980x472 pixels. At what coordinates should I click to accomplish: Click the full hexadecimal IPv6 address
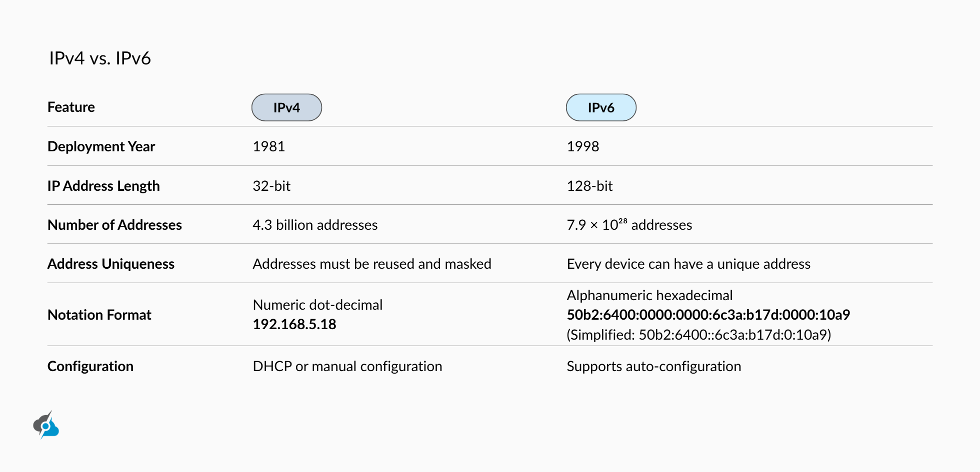(708, 315)
